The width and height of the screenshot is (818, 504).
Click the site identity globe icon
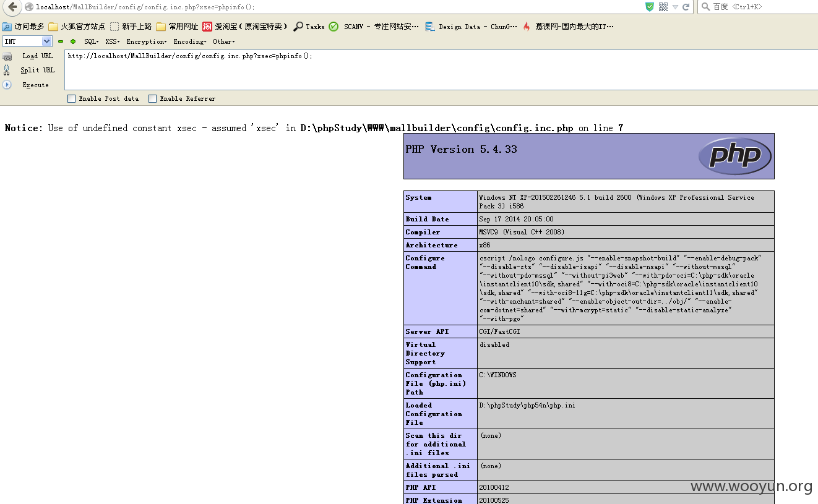[28, 7]
